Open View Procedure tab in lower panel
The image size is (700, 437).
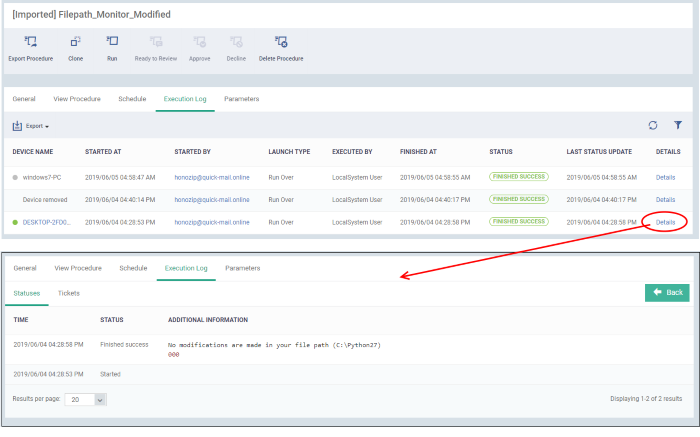point(78,268)
